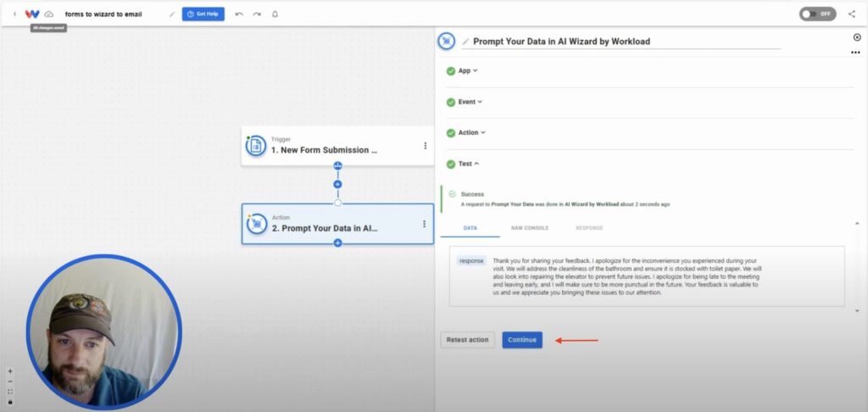This screenshot has width=868, height=412.
Task: Toggle the workflow OFF switch
Action: click(x=817, y=14)
